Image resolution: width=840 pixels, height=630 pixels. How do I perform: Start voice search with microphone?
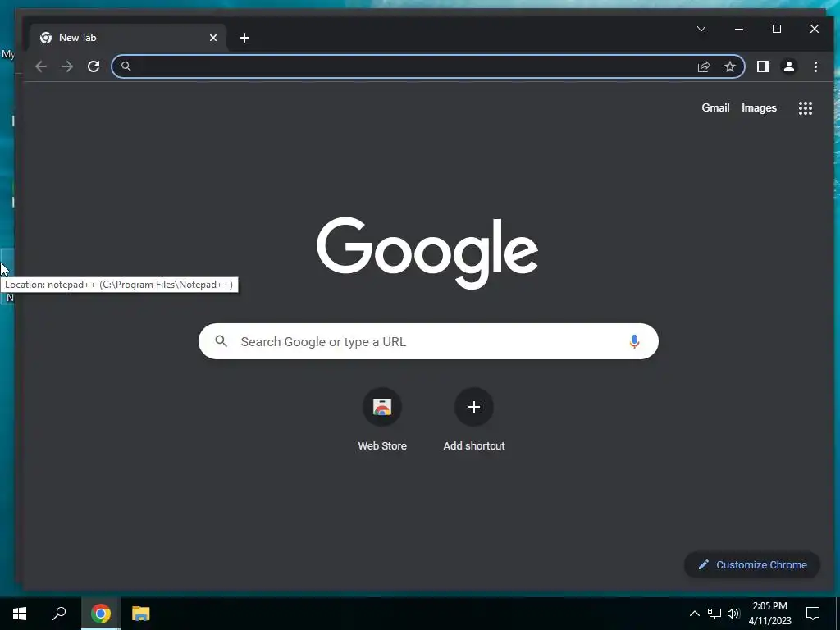click(x=634, y=341)
